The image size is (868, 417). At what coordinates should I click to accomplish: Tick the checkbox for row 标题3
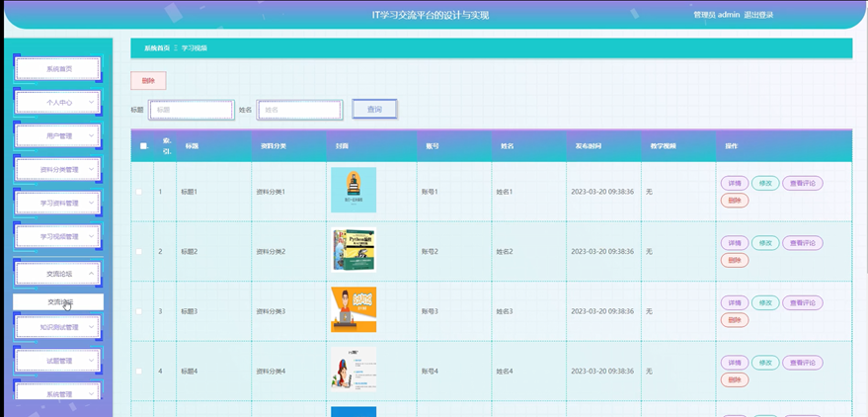tap(139, 311)
